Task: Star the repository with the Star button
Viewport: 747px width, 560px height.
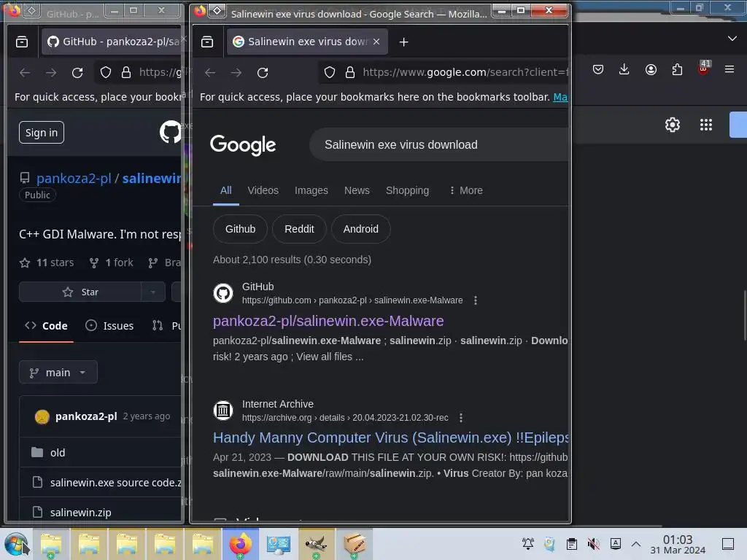Action: pyautogui.click(x=80, y=292)
